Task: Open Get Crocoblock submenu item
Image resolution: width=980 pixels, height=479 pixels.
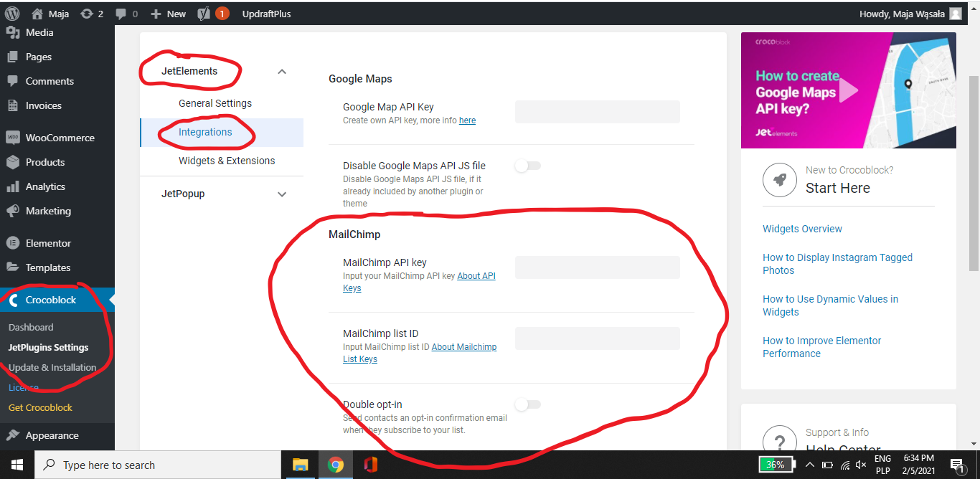Action: (x=40, y=407)
